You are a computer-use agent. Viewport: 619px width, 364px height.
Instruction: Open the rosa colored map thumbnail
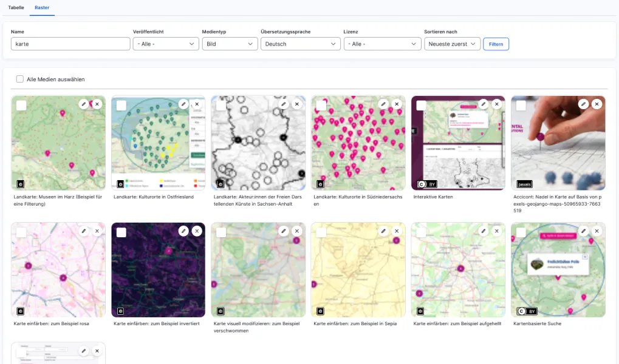point(58,270)
